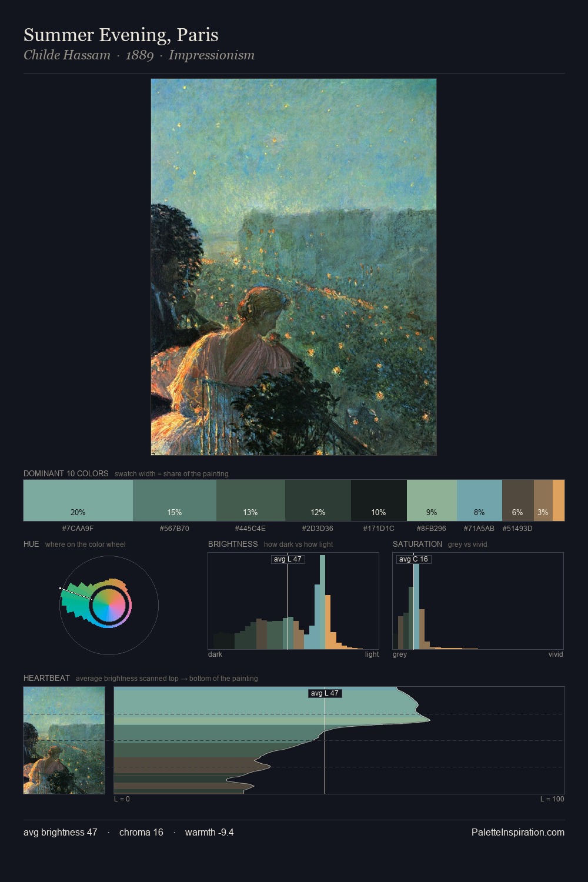The height and width of the screenshot is (882, 588).
Task: Click the 'vivid' axis label
Action: coord(556,654)
